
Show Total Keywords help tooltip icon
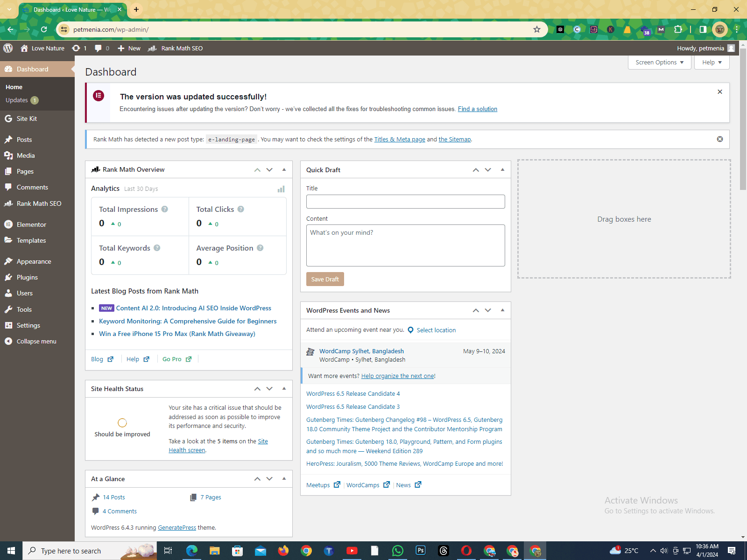tap(157, 248)
